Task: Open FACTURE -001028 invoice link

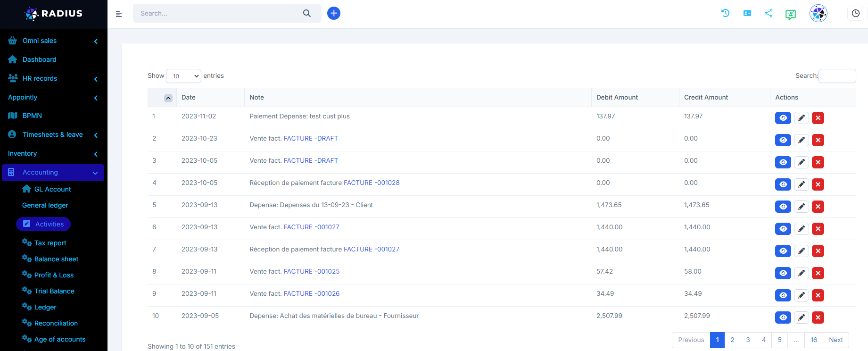Action: pyautogui.click(x=372, y=183)
